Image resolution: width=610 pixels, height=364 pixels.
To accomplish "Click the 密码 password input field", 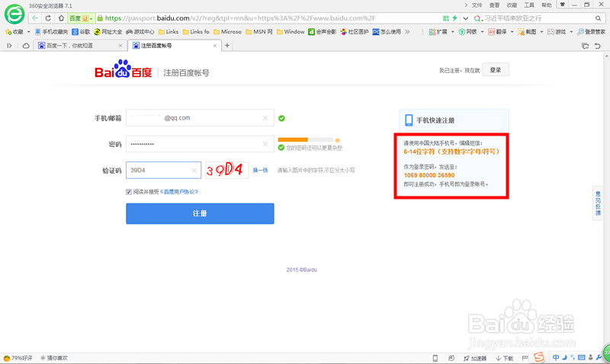I will coord(200,144).
